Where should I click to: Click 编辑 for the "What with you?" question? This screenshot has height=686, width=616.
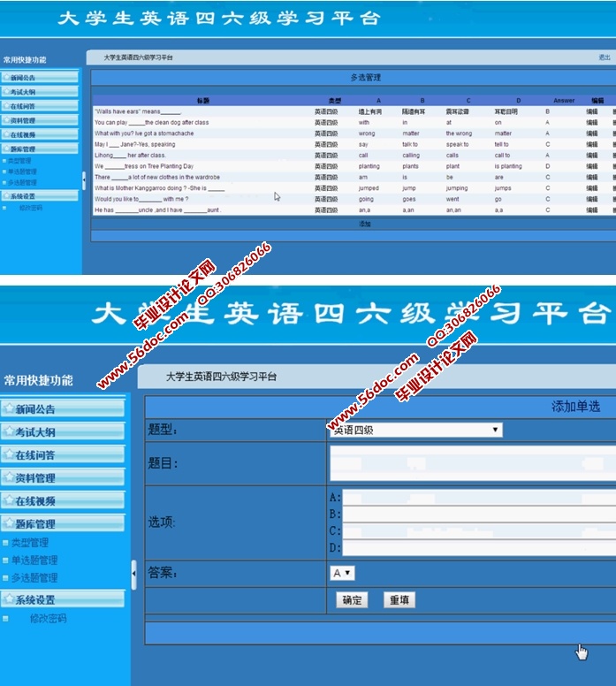click(x=592, y=133)
